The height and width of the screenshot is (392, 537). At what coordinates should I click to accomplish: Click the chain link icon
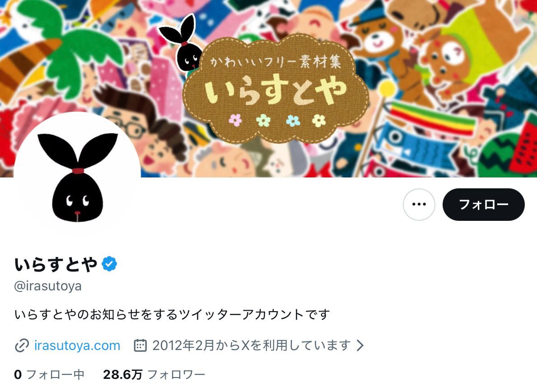[x=22, y=345]
